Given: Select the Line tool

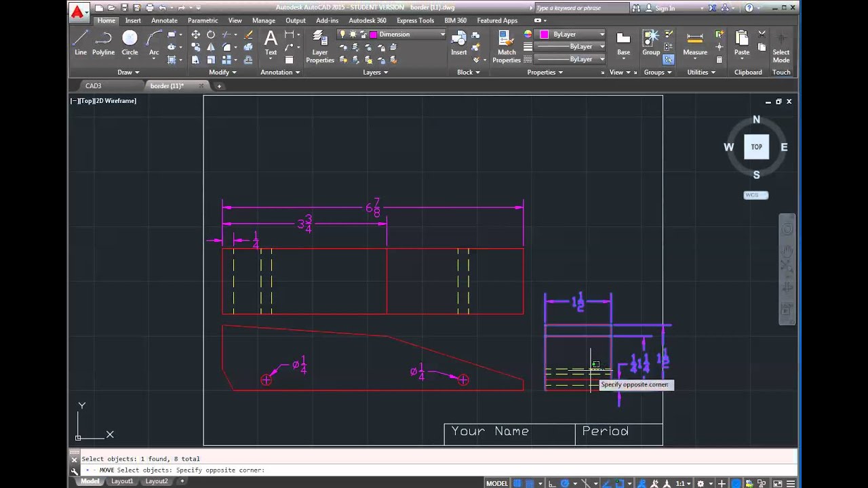Looking at the screenshot, I should [81, 42].
